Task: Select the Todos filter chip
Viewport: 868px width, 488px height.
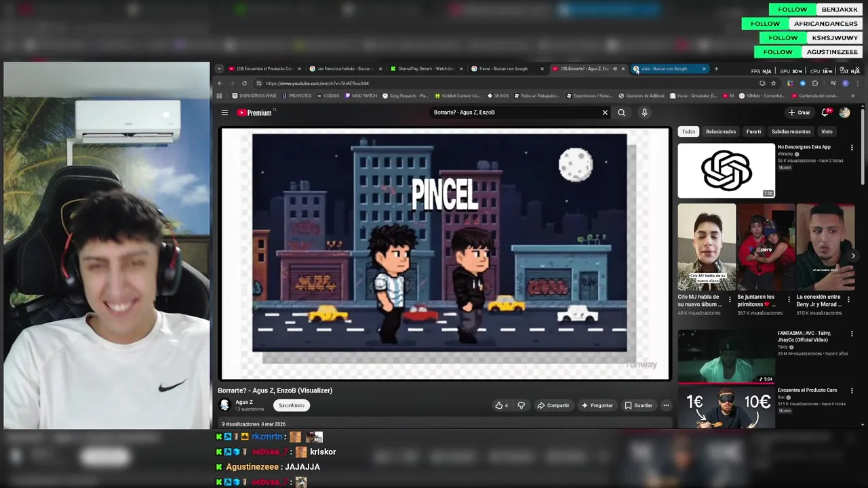Action: point(688,131)
